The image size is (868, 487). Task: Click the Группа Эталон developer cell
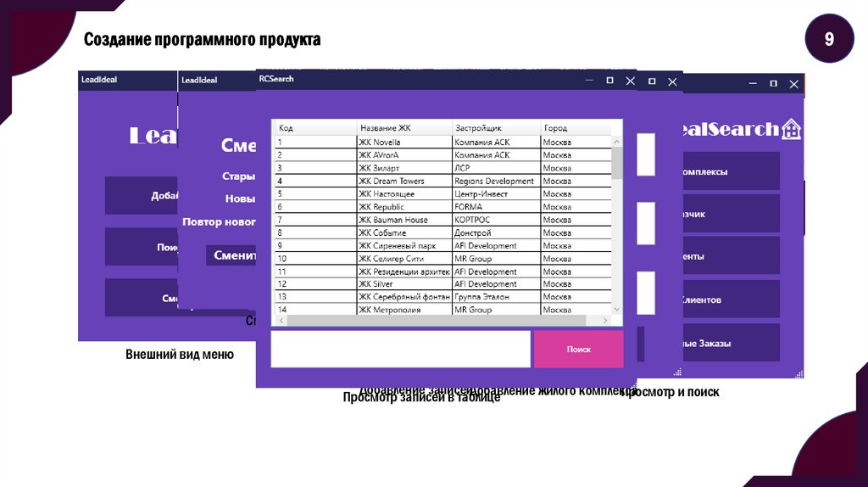(497, 296)
